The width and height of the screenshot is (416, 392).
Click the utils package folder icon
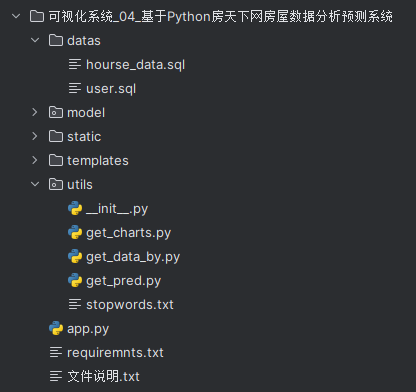tap(56, 184)
